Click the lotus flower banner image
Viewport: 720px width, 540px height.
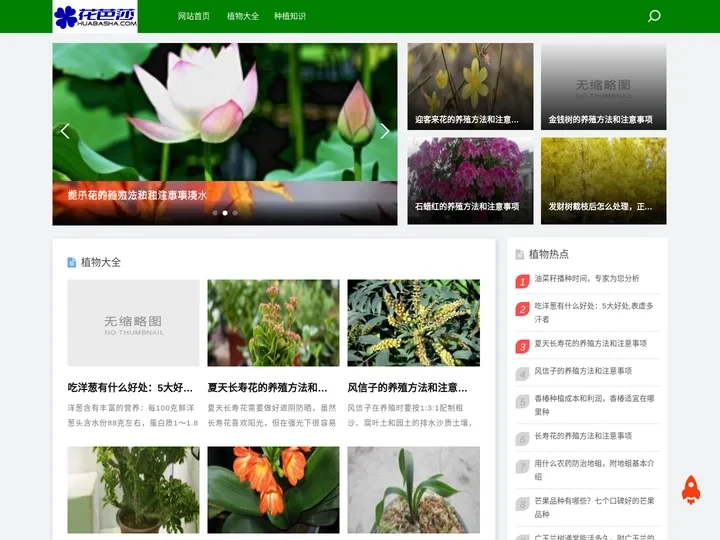[225, 112]
